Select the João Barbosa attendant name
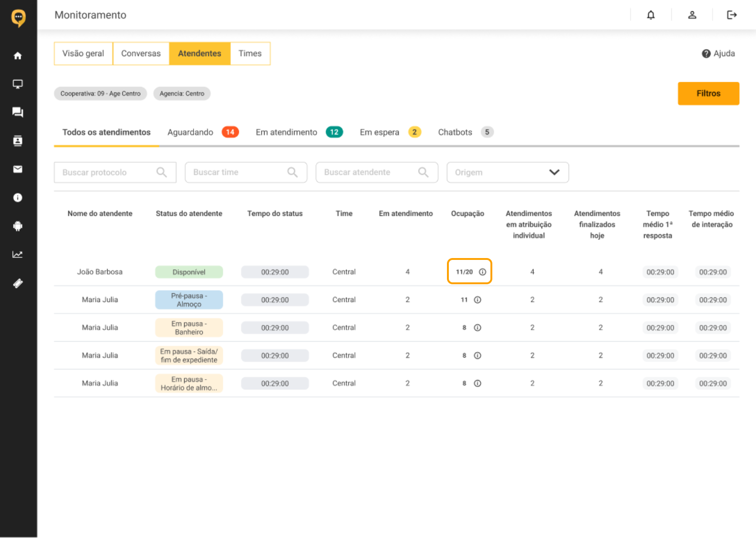The width and height of the screenshot is (756, 539). point(100,272)
